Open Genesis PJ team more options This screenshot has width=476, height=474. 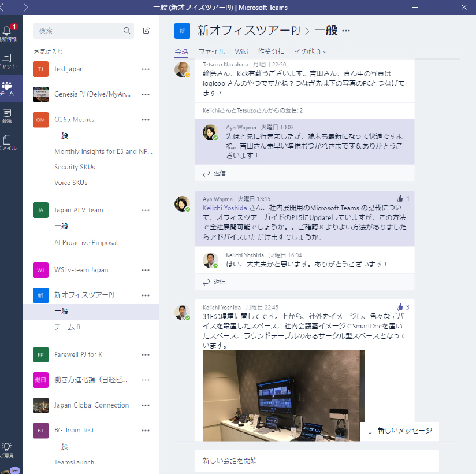146,94
